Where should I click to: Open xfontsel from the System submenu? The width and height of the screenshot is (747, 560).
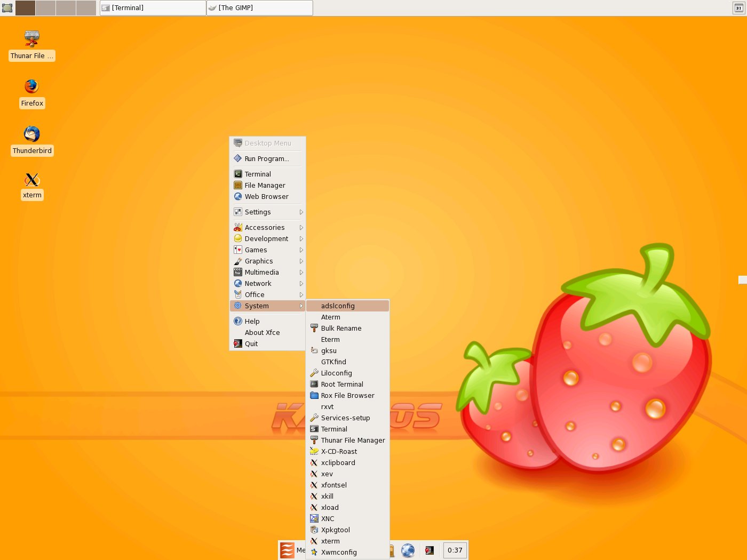coord(348,485)
